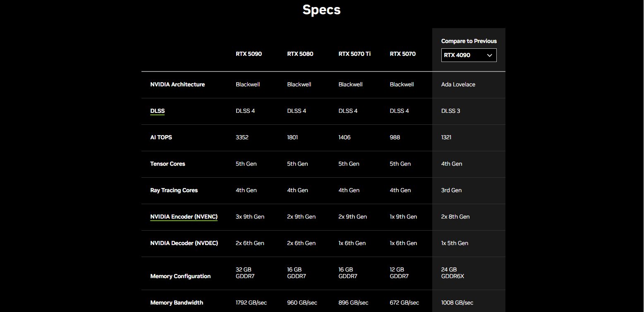The image size is (644, 312).
Task: Click the DLSS 3 cell
Action: pos(450,111)
